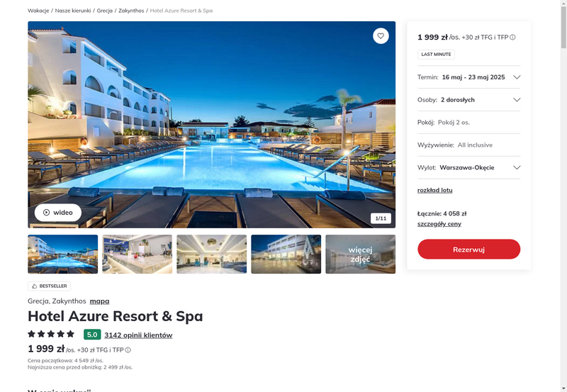
Task: Add hotel to favorites with heart icon
Action: 381,36
